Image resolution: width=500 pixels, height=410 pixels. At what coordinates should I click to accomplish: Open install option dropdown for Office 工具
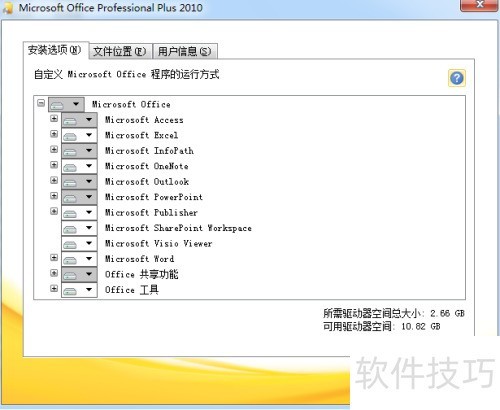(x=79, y=289)
